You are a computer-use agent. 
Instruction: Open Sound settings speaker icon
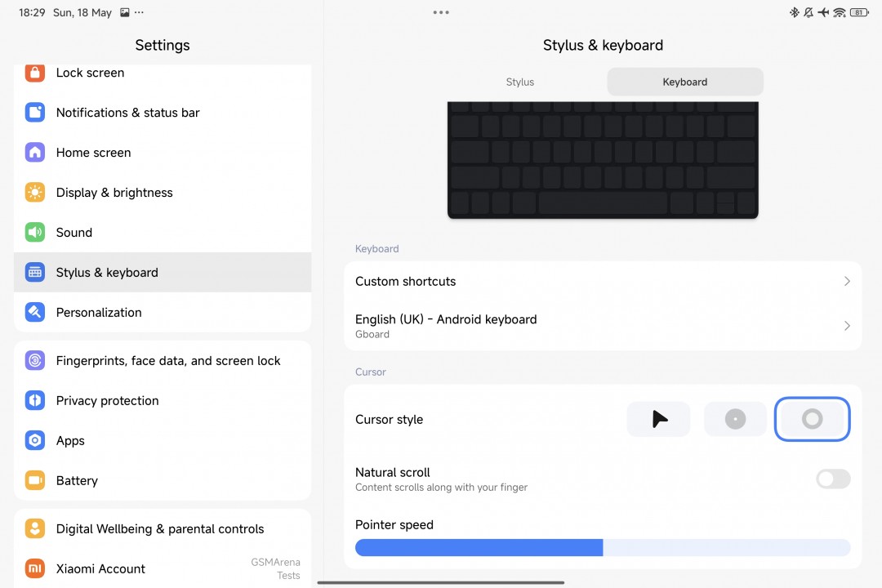click(x=34, y=233)
